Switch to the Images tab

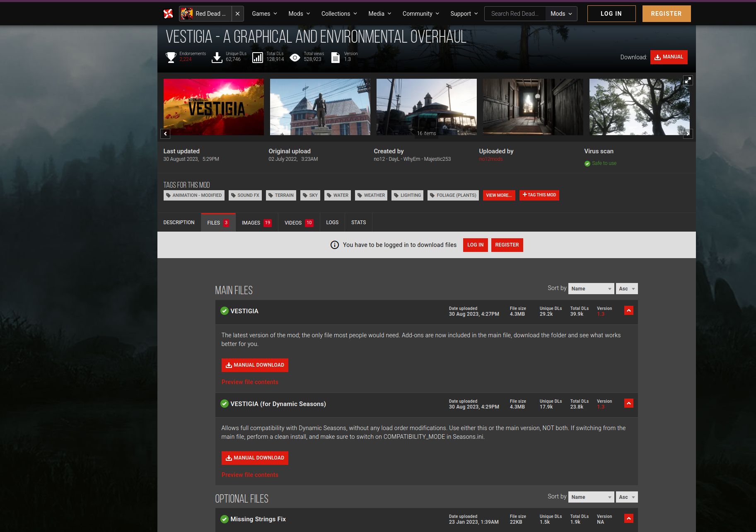(x=257, y=222)
